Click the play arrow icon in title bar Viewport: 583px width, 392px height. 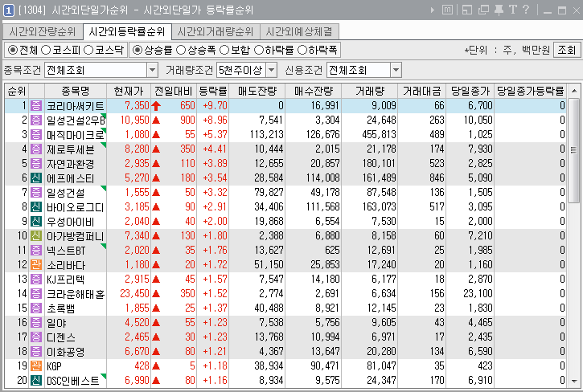coord(433,10)
